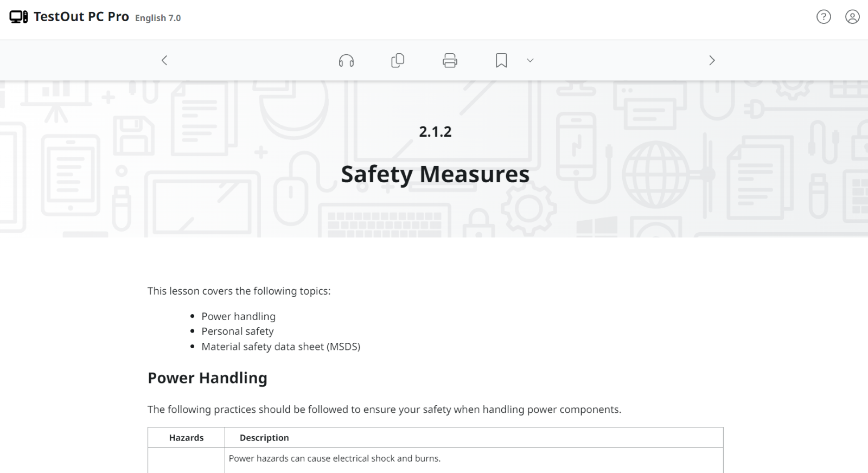Go to next lesson with right arrow
Image resolution: width=868 pixels, height=473 pixels.
coord(712,60)
